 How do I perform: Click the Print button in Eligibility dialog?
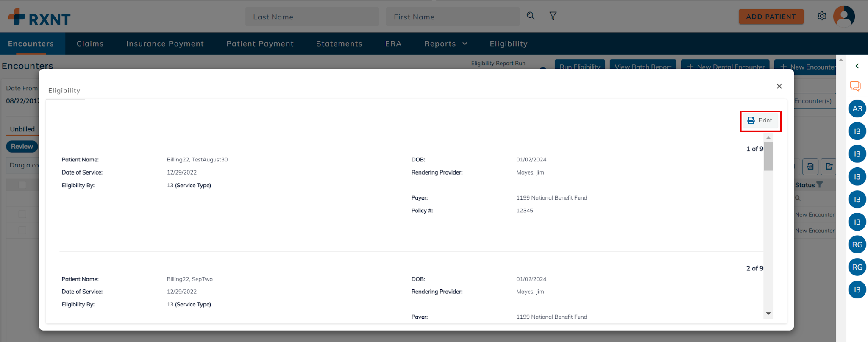760,121
